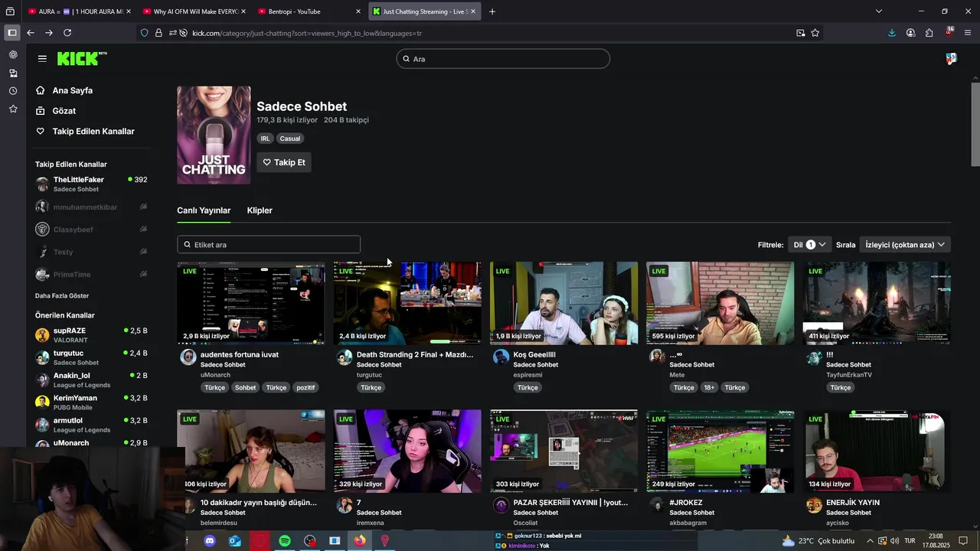Click the 18+ tag under Mete stream
Screen dimensions: 980x551
tap(709, 388)
